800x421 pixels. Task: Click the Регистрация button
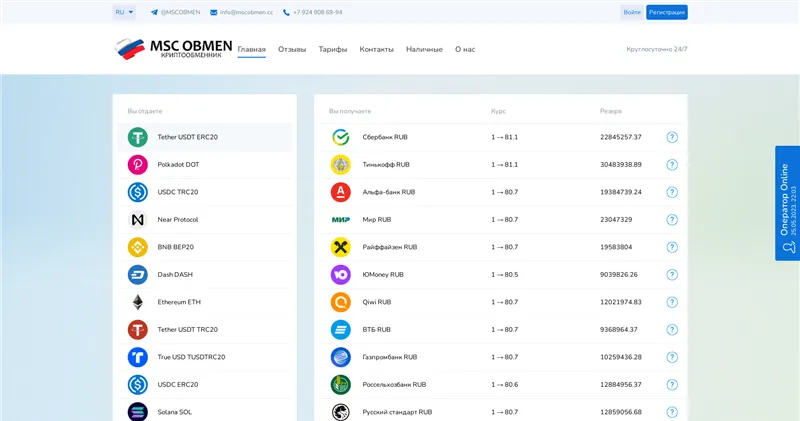(666, 12)
